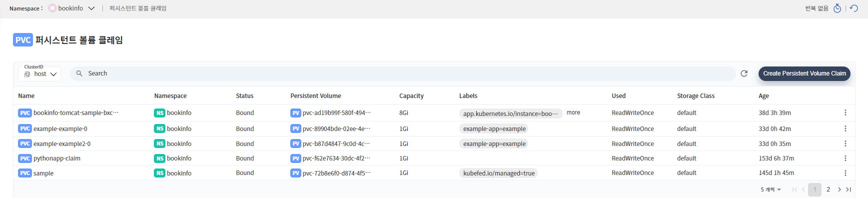Click 퍼시스턴트 볼륨 클레임 breadcrumb text

point(138,8)
